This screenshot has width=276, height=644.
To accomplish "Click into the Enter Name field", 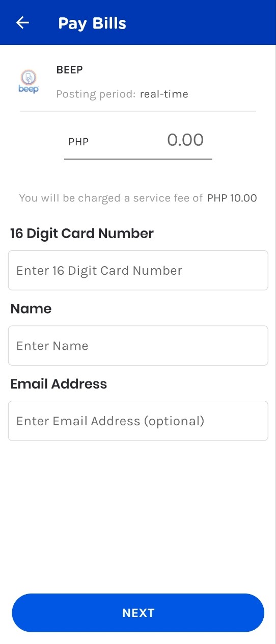I will click(138, 346).
